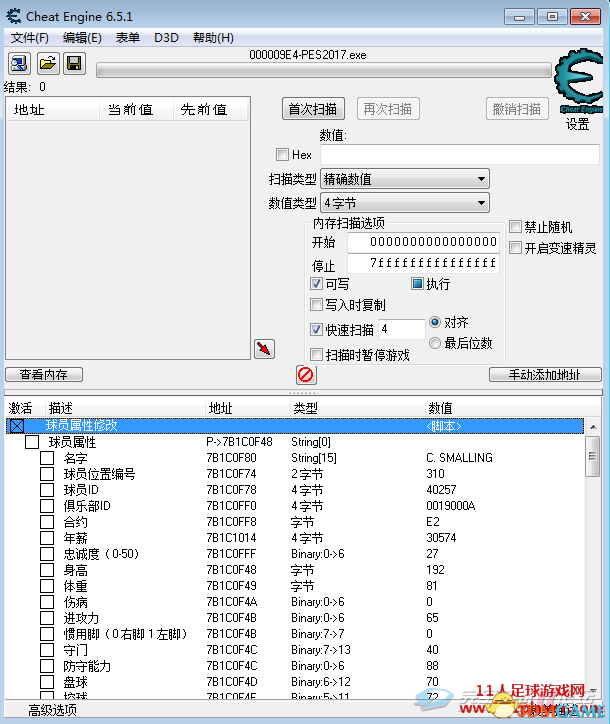Click the 再次扫描 button
This screenshot has height=724, width=610.
(388, 109)
